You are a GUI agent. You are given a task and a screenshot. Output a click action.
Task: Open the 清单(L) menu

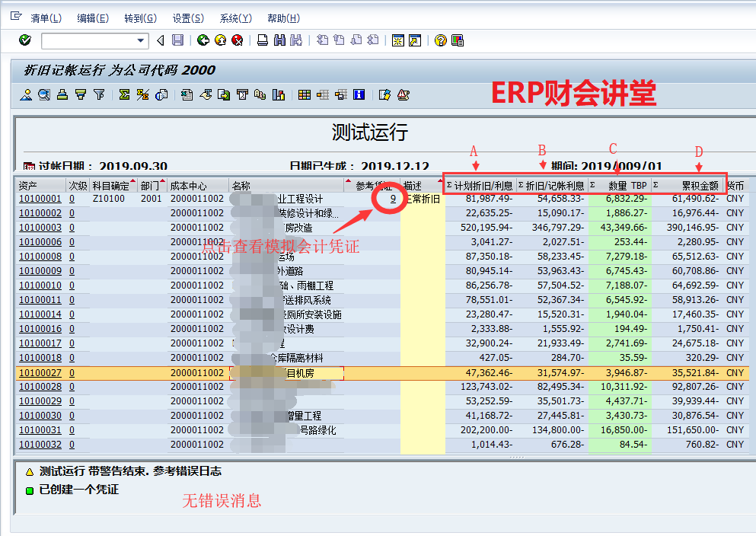(x=46, y=18)
